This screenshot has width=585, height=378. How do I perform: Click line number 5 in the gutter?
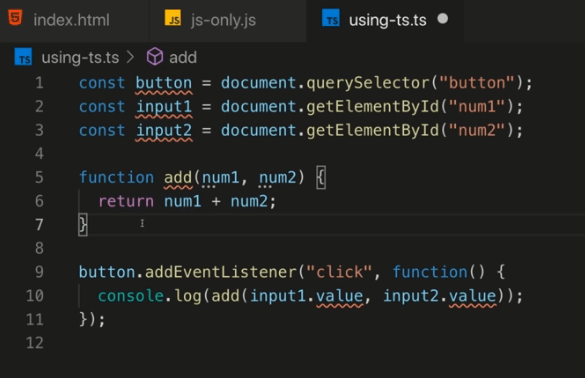(x=40, y=177)
